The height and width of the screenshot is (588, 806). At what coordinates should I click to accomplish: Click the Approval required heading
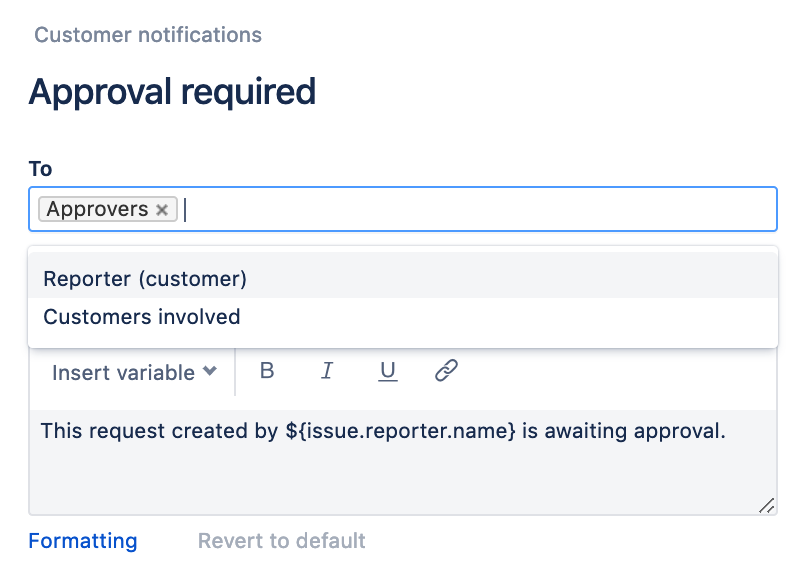click(x=173, y=91)
